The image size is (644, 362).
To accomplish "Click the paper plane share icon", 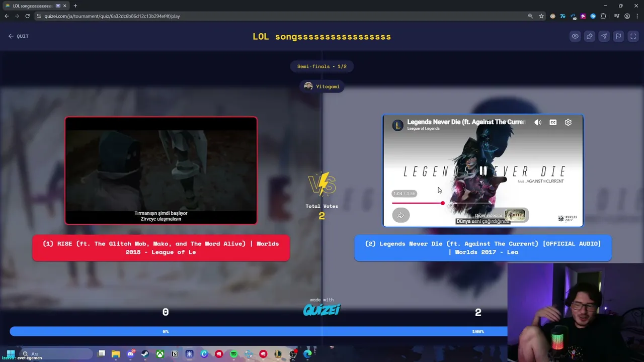I will (604, 36).
